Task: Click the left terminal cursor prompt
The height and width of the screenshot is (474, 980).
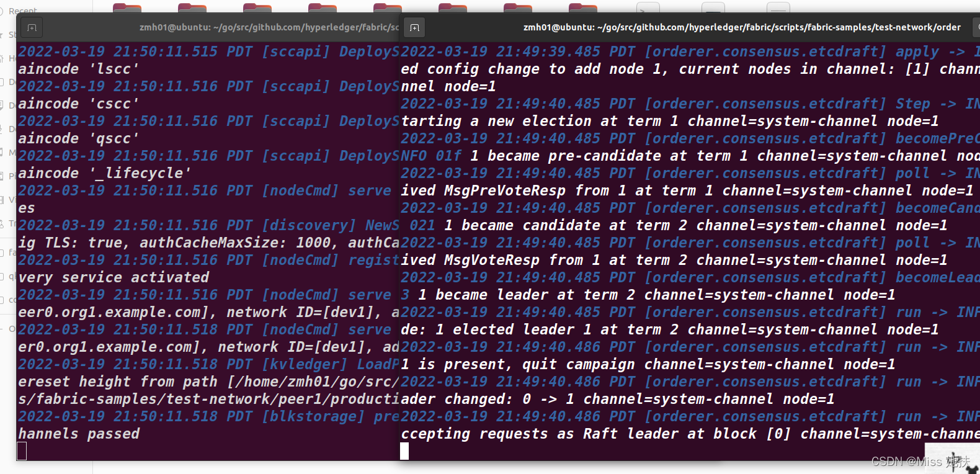Action: point(22,451)
